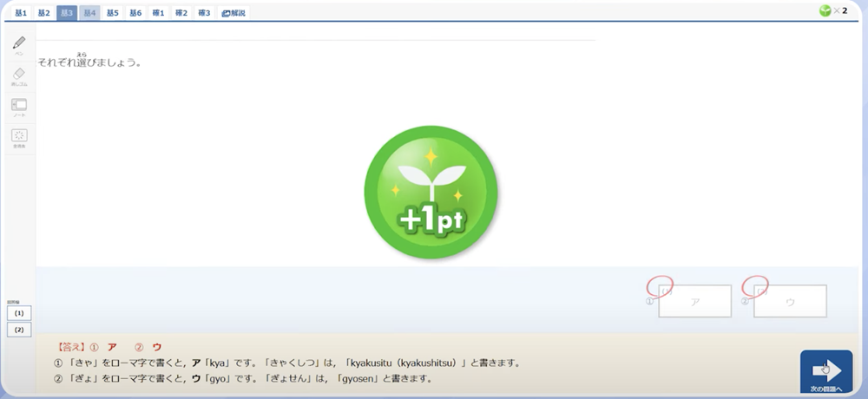Select the 基3 tab
The height and width of the screenshot is (399, 868).
(67, 13)
